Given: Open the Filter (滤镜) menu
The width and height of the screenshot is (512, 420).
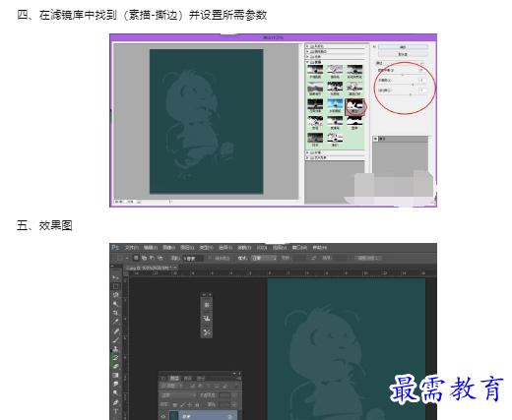Looking at the screenshot, I should coord(244,248).
